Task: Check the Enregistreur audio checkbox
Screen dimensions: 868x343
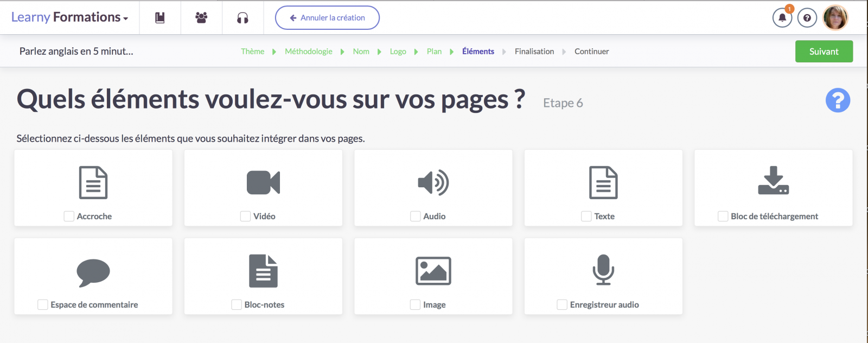Action: tap(562, 304)
